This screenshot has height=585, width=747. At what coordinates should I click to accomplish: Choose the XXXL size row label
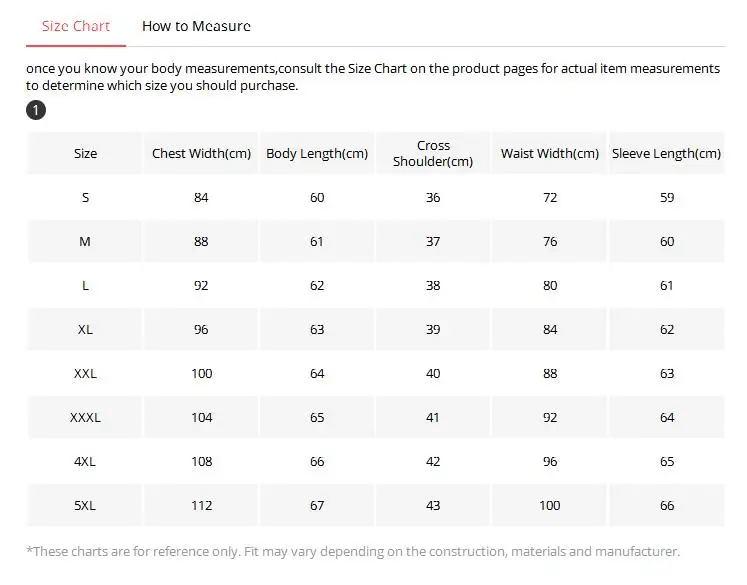tap(86, 417)
